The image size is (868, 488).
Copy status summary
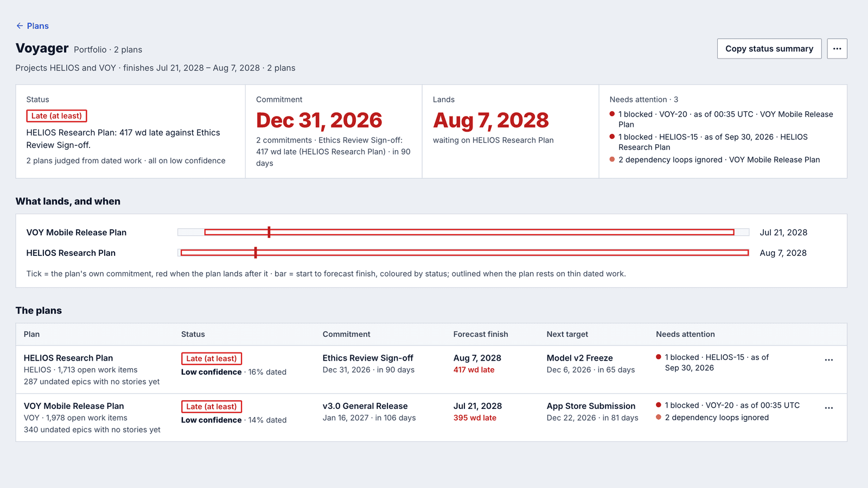click(769, 49)
